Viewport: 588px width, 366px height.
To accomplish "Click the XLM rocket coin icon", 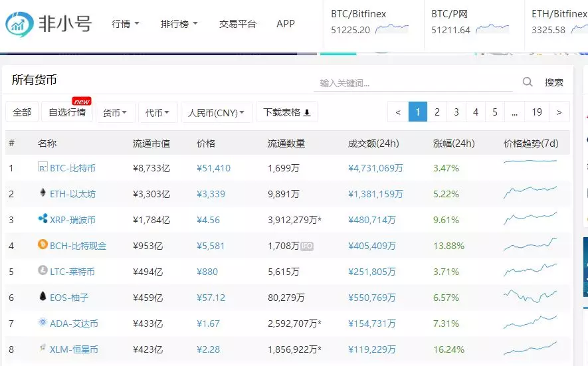I will pos(43,347).
